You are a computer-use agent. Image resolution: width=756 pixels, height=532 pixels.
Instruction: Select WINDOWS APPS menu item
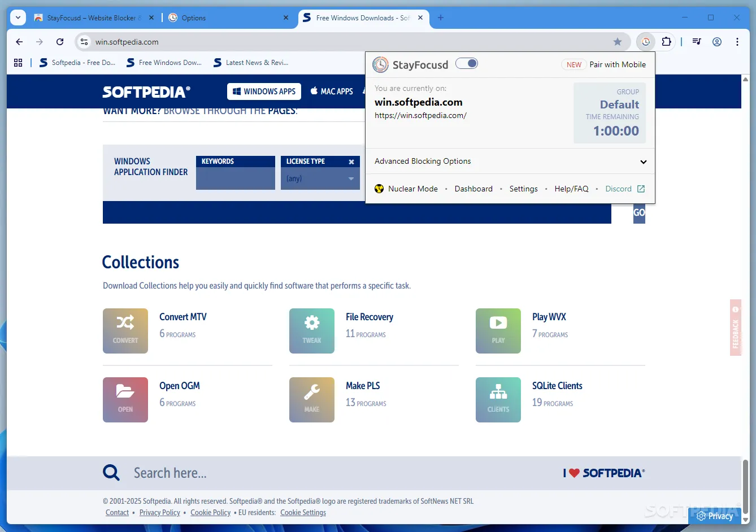coord(264,91)
